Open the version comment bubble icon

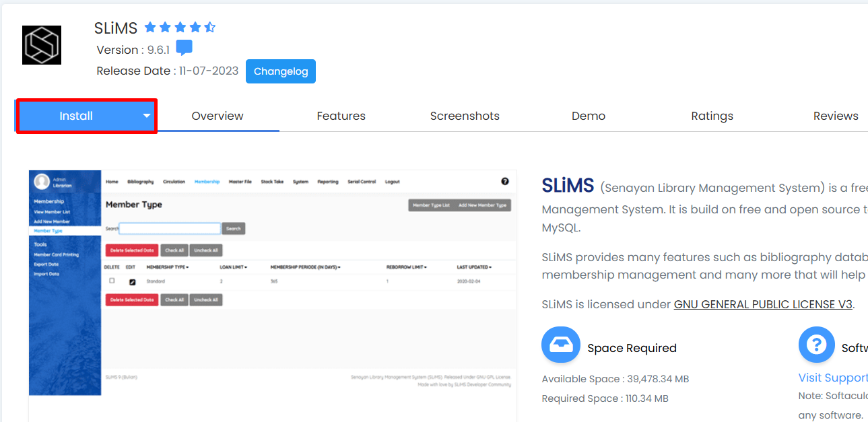[184, 48]
